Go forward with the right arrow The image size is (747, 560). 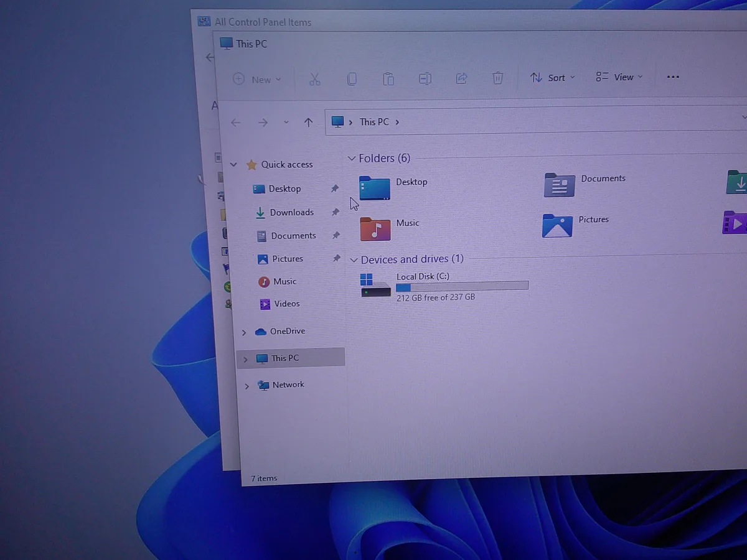(x=263, y=123)
